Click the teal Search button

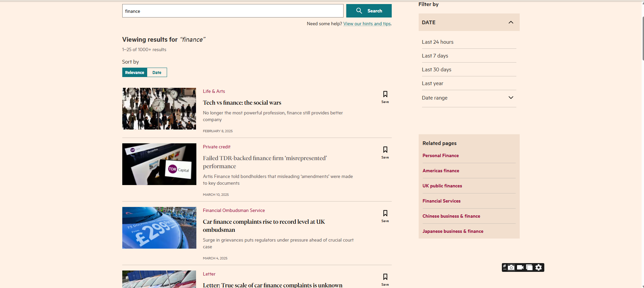click(369, 11)
